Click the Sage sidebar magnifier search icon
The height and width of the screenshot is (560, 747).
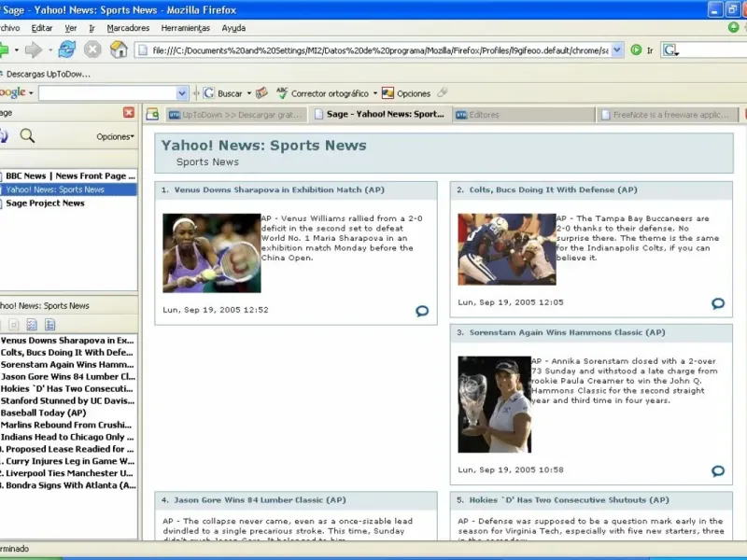click(x=27, y=136)
